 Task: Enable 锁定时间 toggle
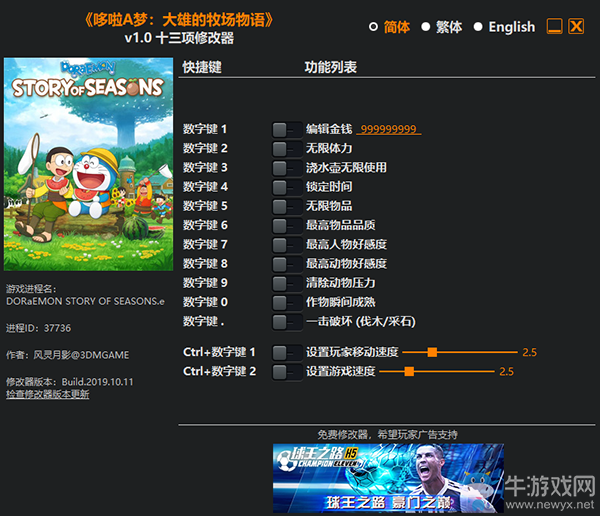tap(287, 188)
